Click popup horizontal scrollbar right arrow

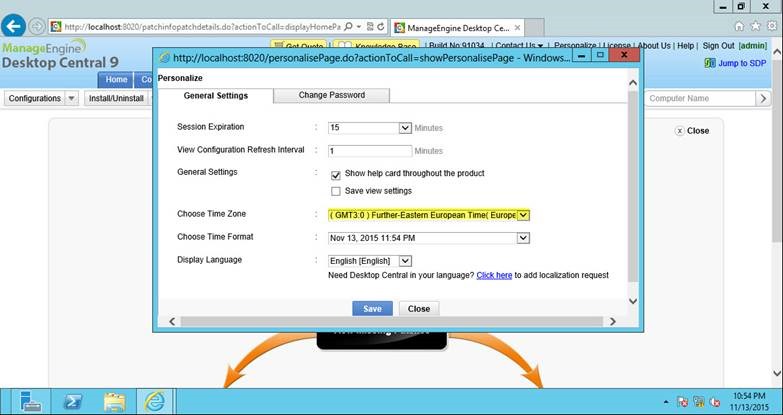612,322
